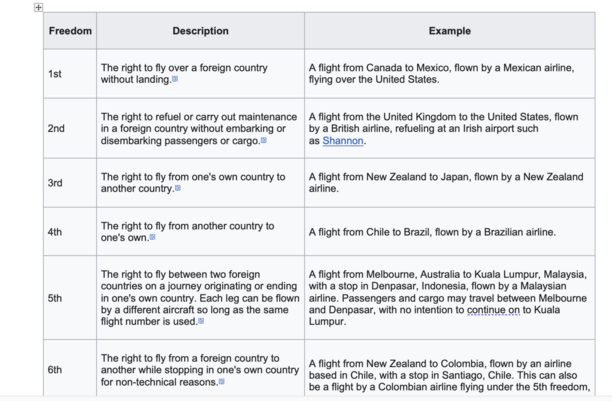Click the New Zealand to Japan example
Image resolution: width=612 pixels, height=401 pixels.
pyautogui.click(x=446, y=183)
